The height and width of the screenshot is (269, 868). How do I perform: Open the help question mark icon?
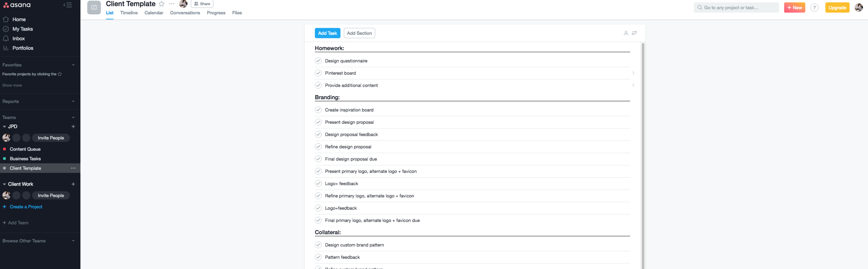tap(814, 8)
